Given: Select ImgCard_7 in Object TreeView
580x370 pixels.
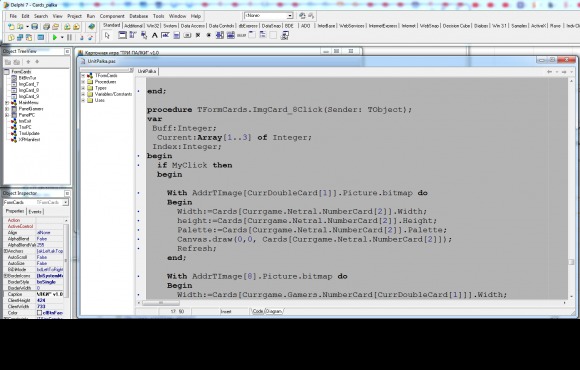Looking at the screenshot, I should [x=28, y=84].
